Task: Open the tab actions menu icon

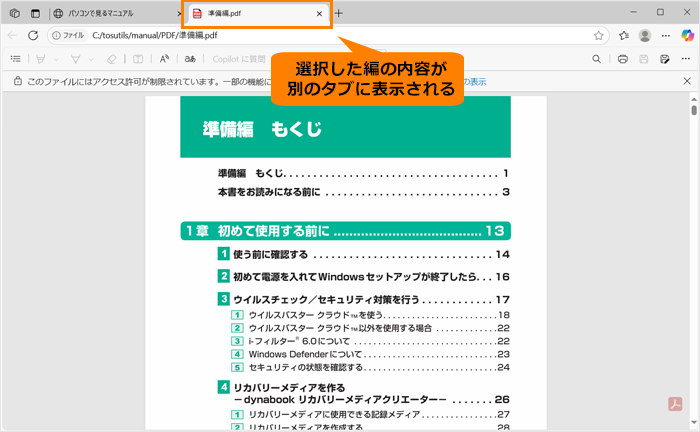Action: click(x=35, y=13)
